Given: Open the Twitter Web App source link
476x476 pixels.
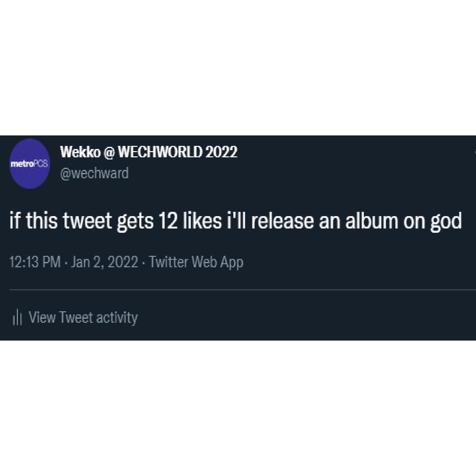Looking at the screenshot, I should (196, 262).
